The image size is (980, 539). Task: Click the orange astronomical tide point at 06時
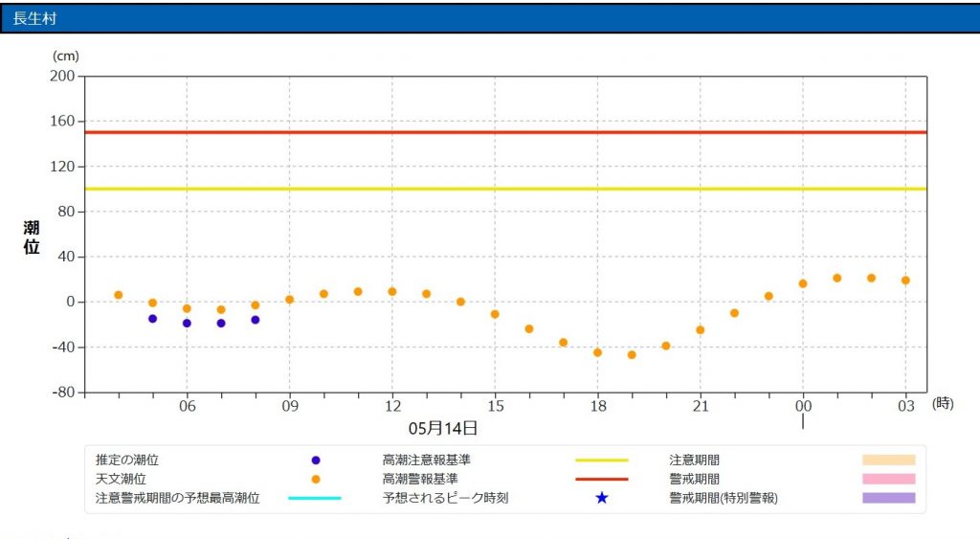coord(187,309)
